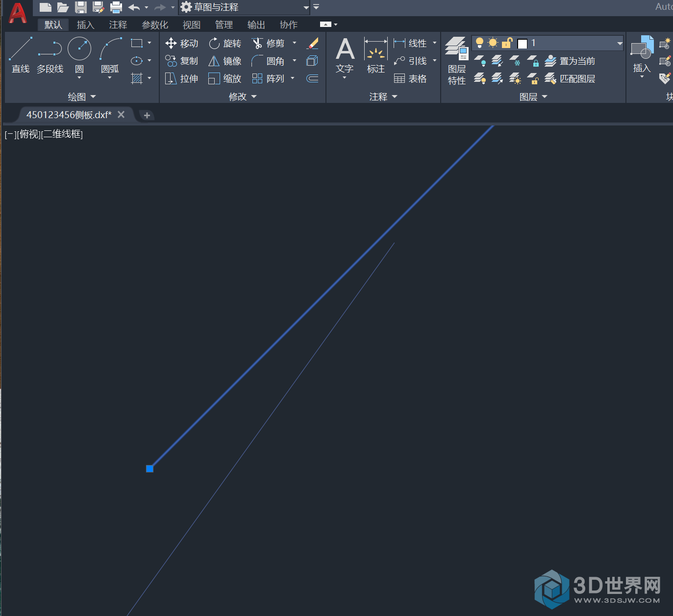The image size is (673, 616).
Task: Click Match Layer (匹配图层) button
Action: pos(570,78)
